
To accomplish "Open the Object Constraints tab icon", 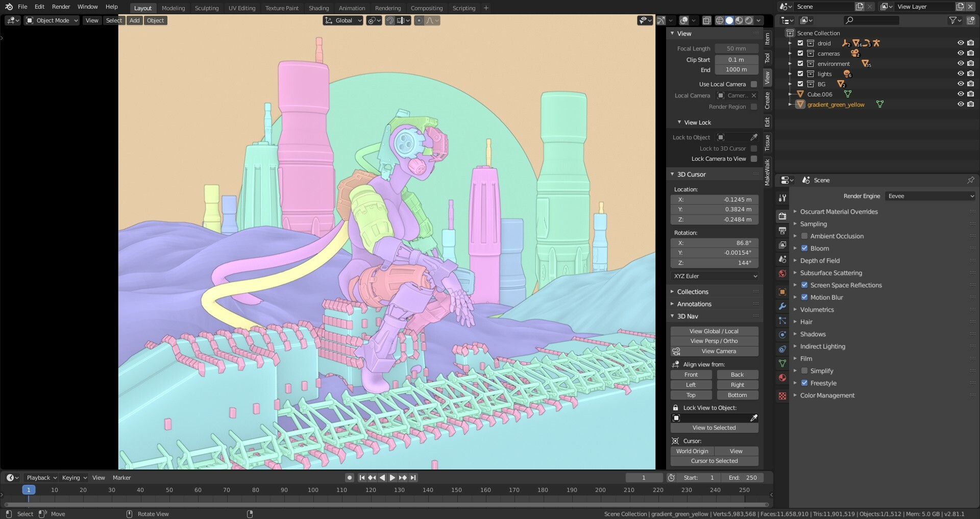I will pyautogui.click(x=782, y=349).
